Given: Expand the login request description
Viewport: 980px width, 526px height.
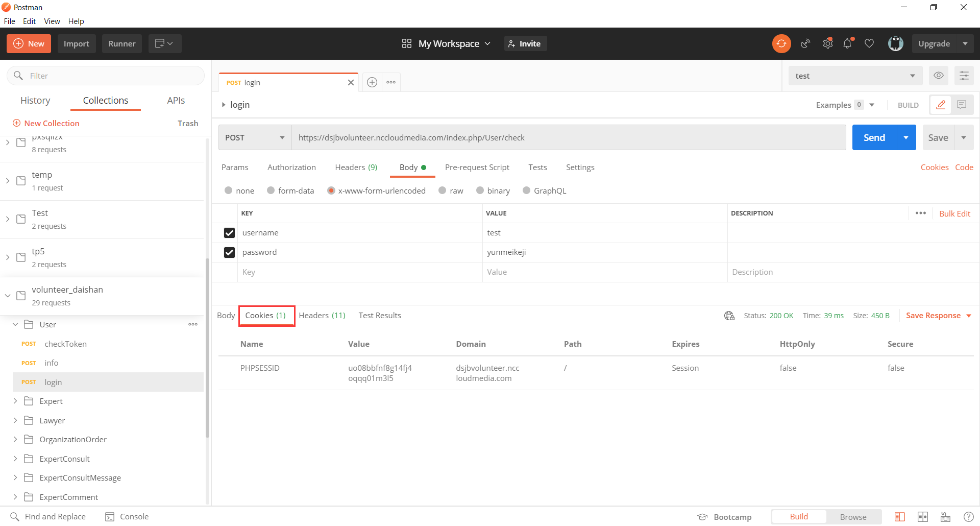Looking at the screenshot, I should pos(224,105).
